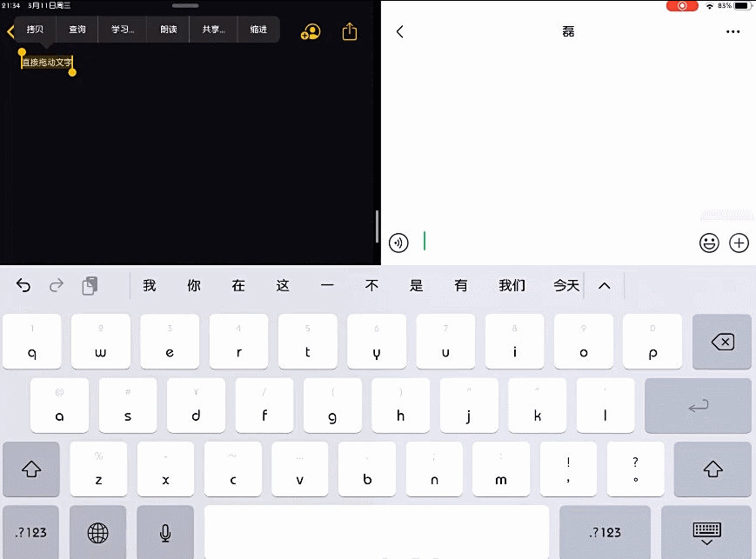Switch to numbers with left .?123 key

(31, 532)
